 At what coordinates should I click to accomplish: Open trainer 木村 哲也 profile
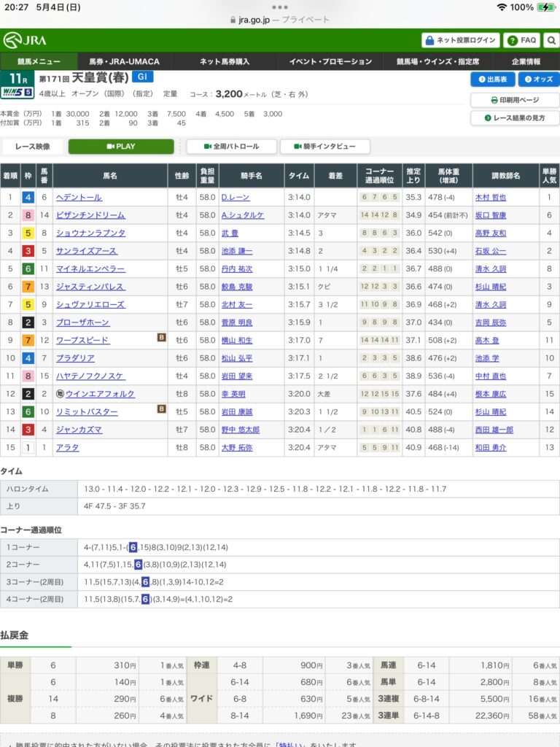pos(491,197)
